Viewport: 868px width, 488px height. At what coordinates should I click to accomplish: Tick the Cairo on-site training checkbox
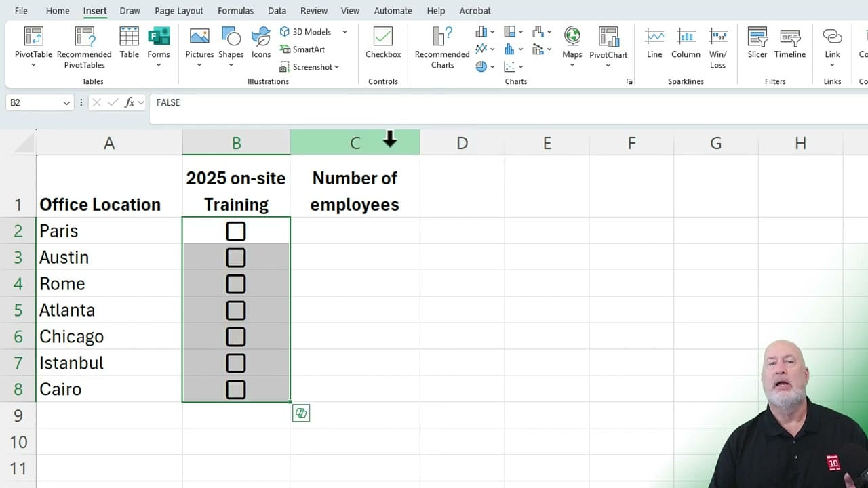(235, 389)
